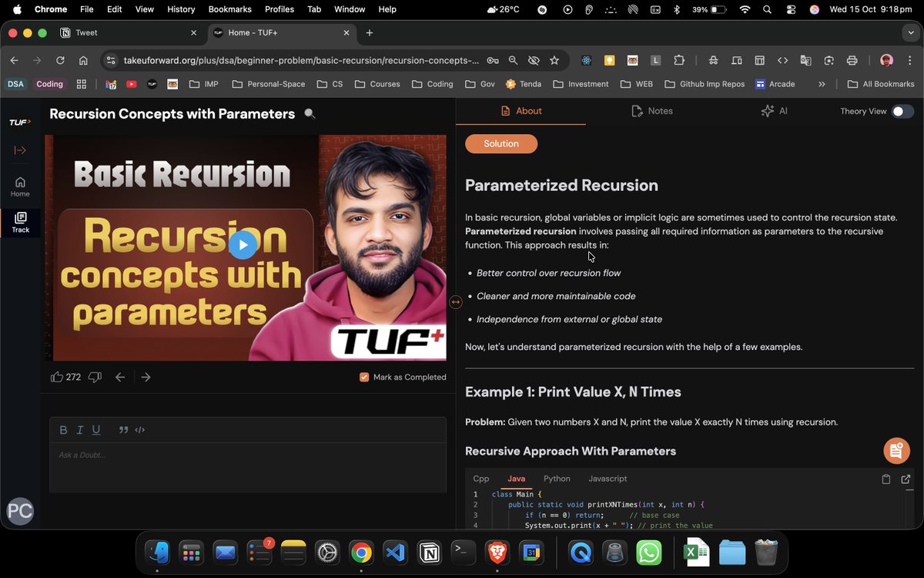Image resolution: width=924 pixels, height=578 pixels.
Task: Insert blockquote in doubt editor
Action: 123,430
